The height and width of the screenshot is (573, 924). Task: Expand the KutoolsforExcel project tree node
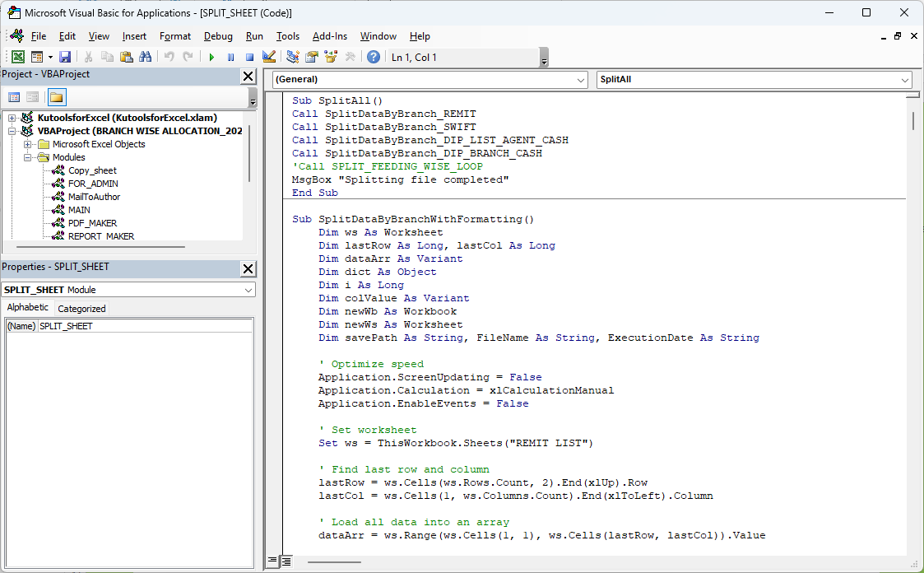coord(12,118)
